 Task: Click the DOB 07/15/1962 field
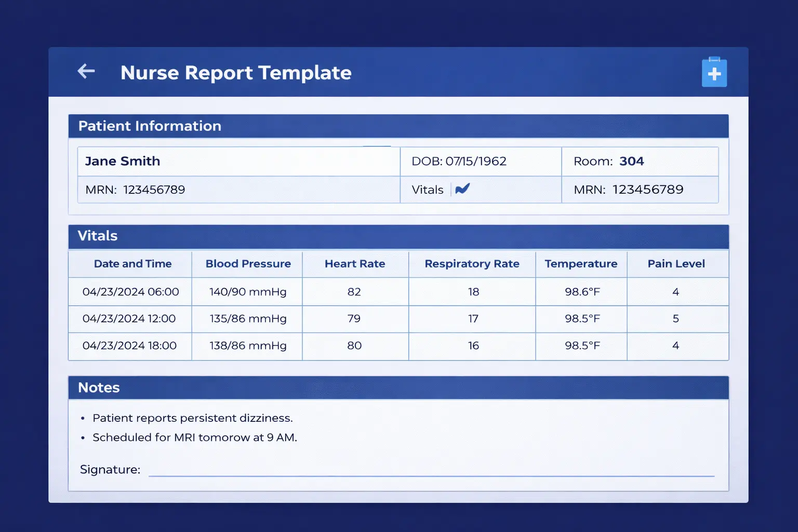click(459, 161)
